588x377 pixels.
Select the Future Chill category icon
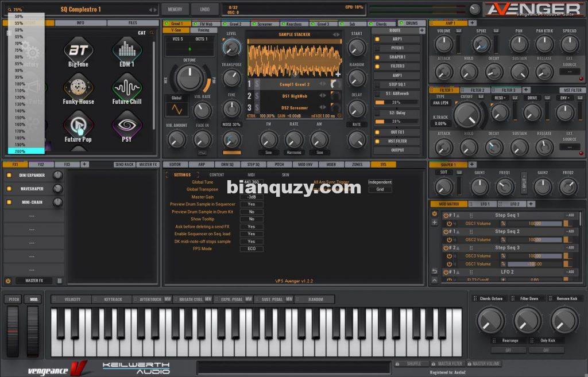pyautogui.click(x=127, y=89)
